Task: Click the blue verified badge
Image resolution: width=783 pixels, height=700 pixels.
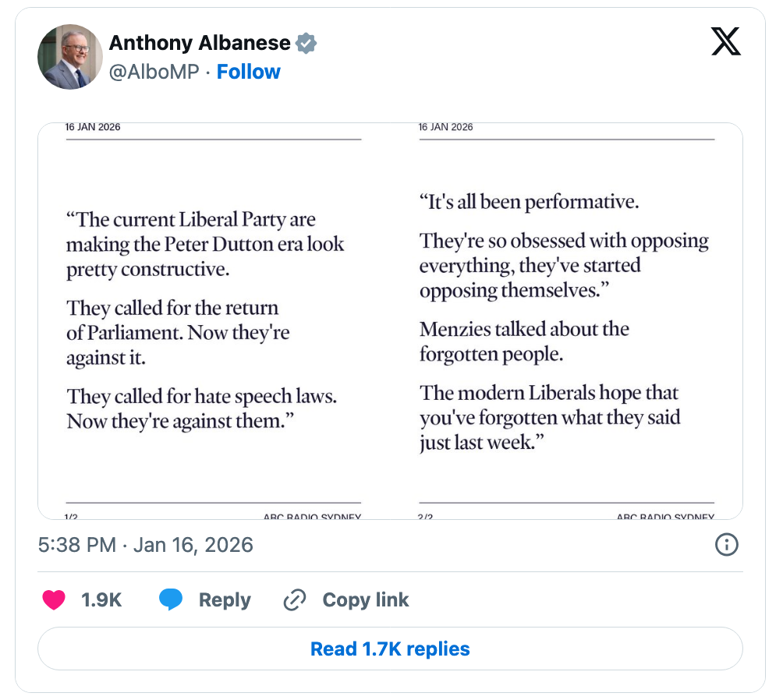Action: 306,43
